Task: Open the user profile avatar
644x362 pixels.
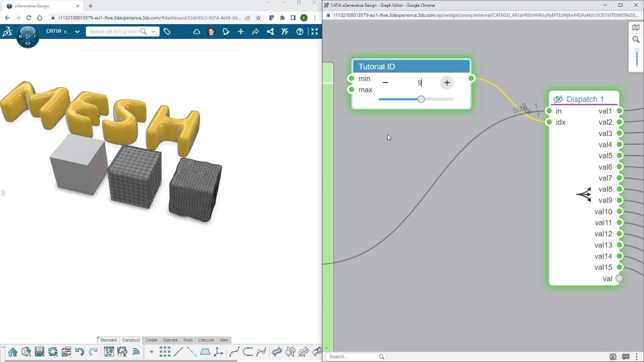Action: [211, 32]
